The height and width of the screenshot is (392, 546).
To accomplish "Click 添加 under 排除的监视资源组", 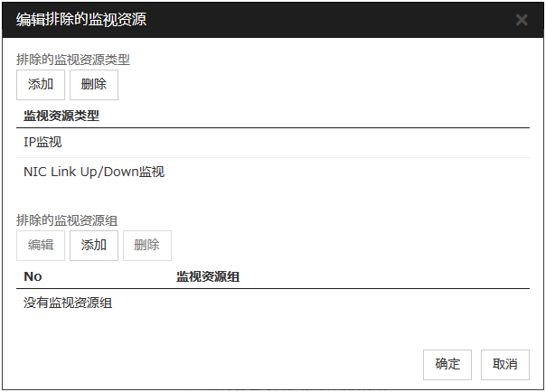I will coord(94,245).
